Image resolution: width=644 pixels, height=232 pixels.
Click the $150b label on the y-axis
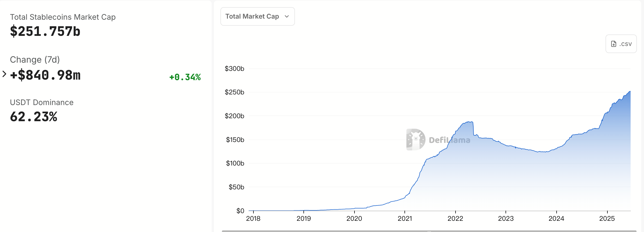235,140
